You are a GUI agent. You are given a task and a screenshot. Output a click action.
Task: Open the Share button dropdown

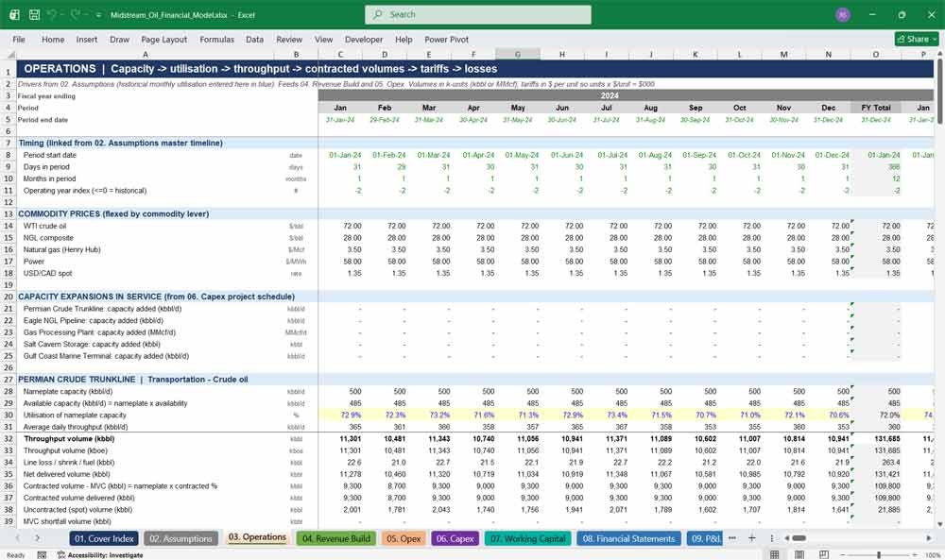click(x=917, y=39)
